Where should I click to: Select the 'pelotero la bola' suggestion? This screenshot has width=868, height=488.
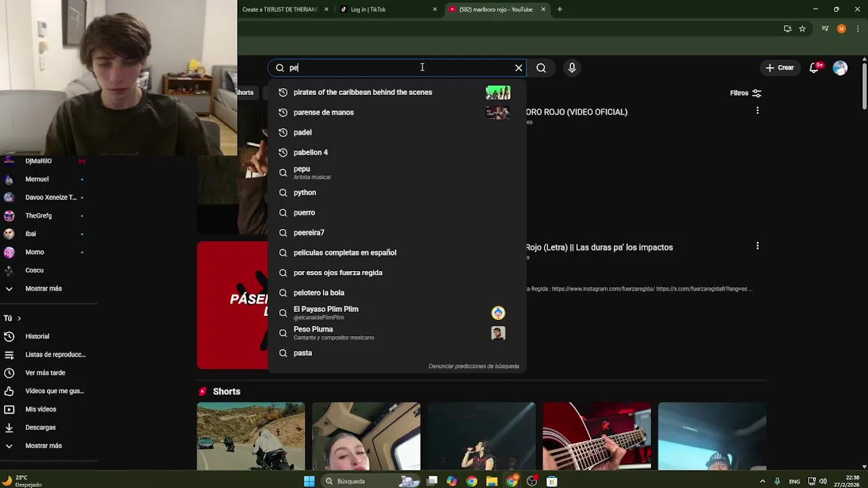(x=397, y=293)
